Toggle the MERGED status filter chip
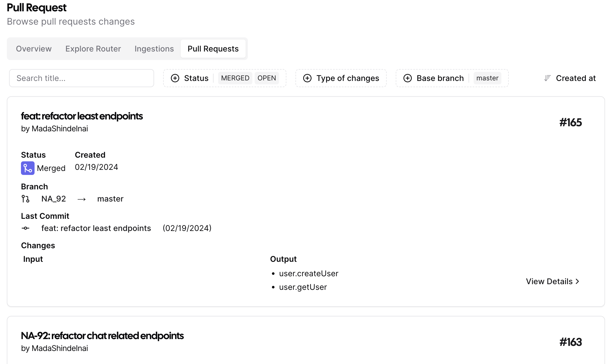 pos(235,78)
